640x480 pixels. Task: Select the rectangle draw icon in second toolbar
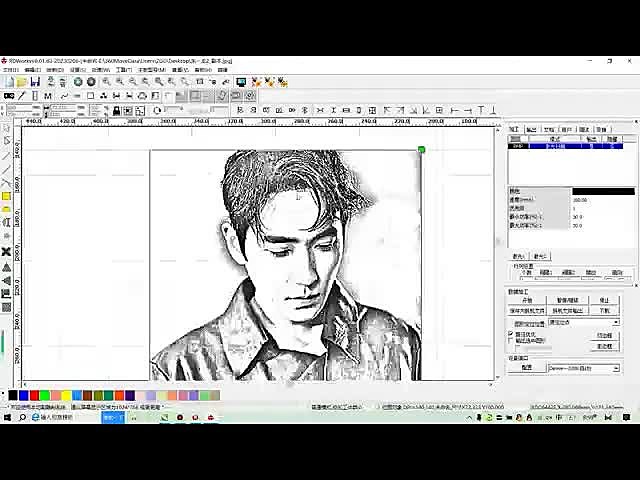tap(90, 96)
